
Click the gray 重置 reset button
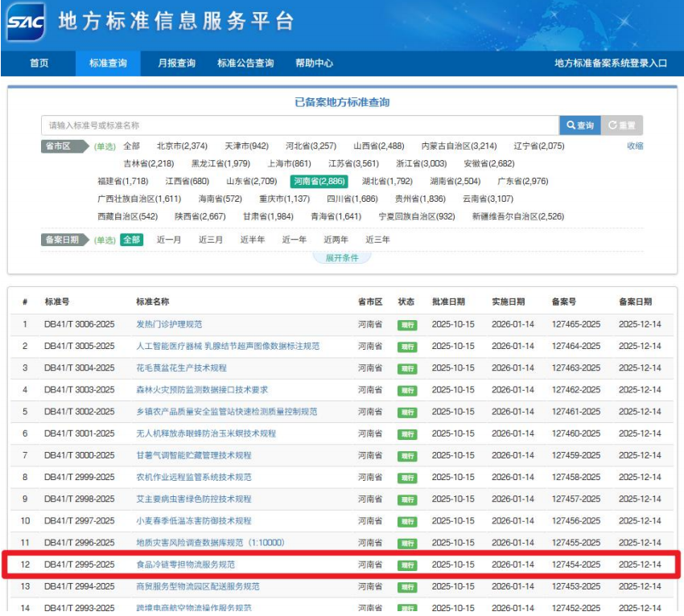tap(621, 125)
